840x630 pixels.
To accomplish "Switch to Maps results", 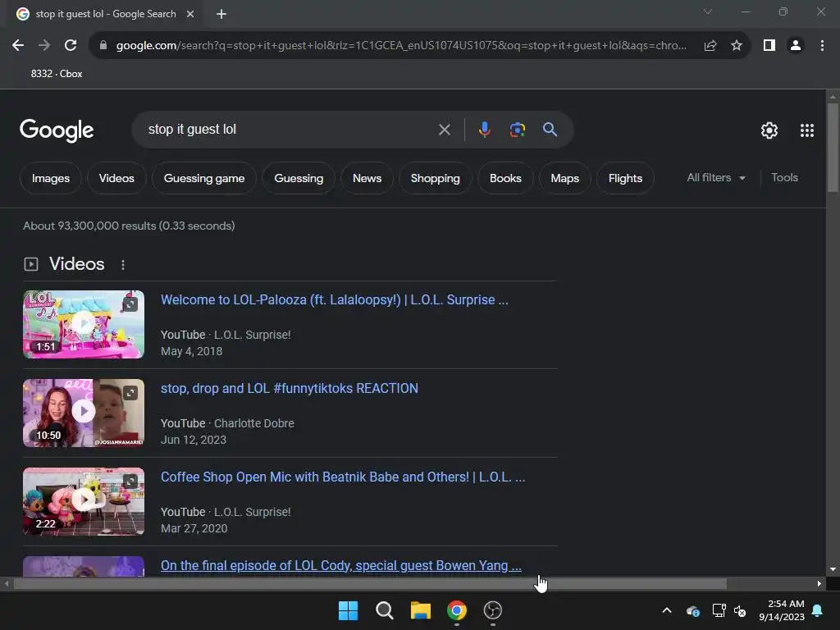I will [564, 178].
